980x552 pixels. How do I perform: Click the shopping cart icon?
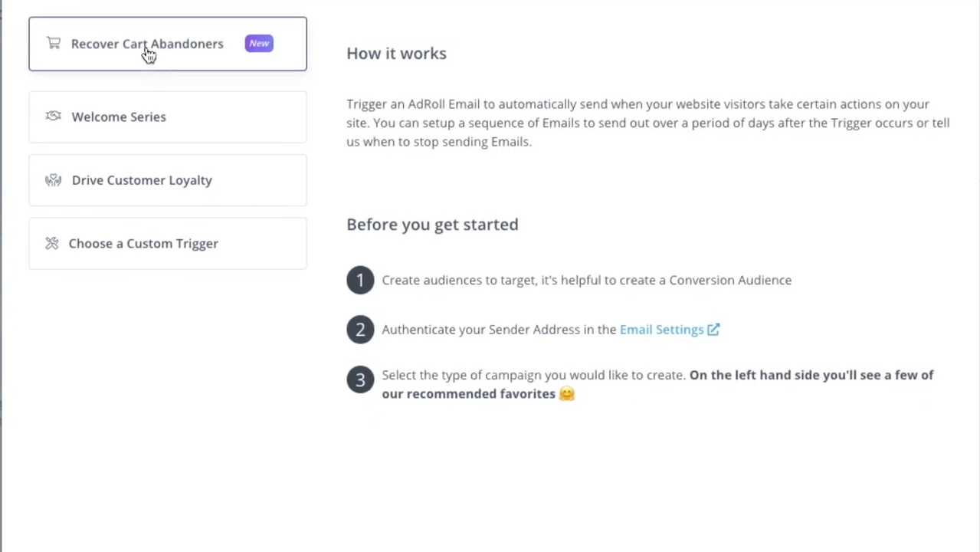(53, 43)
